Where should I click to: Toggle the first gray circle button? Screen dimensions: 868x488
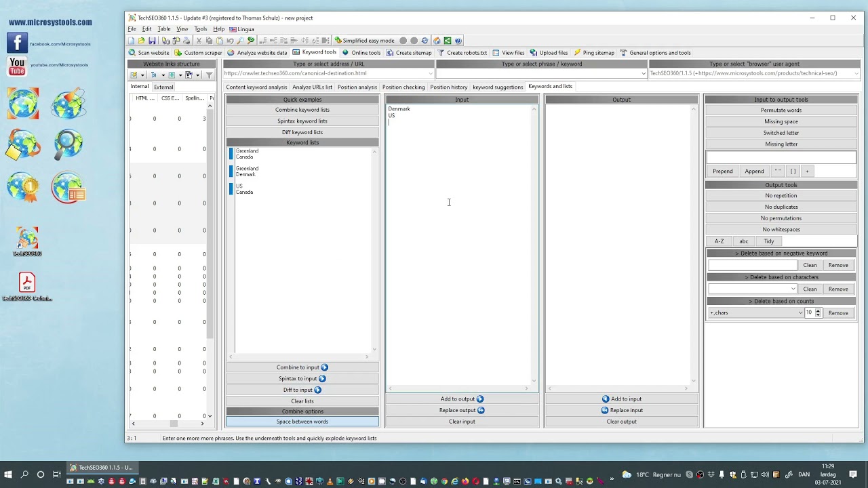(x=403, y=41)
